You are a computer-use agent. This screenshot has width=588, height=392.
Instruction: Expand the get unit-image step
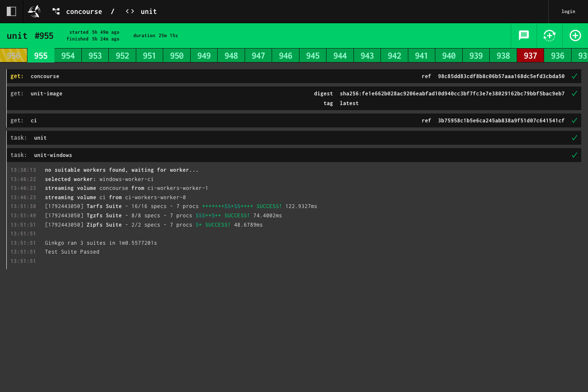(x=294, y=98)
